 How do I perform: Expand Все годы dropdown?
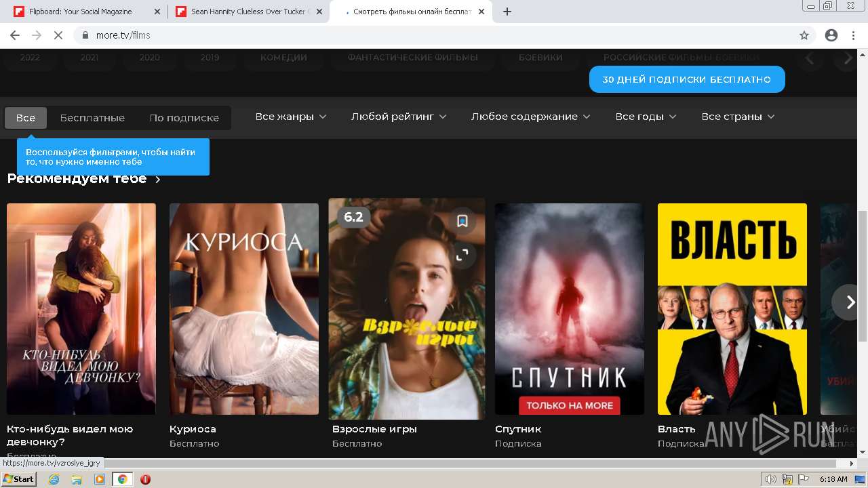[x=646, y=117]
